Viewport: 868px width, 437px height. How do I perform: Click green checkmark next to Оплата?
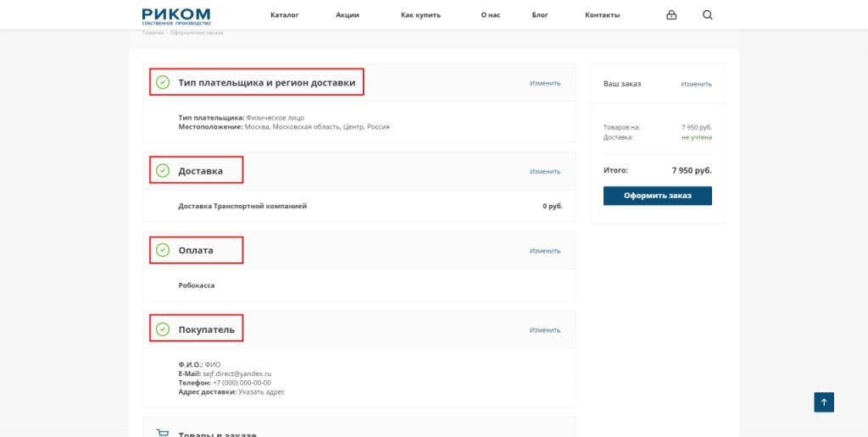tap(163, 251)
